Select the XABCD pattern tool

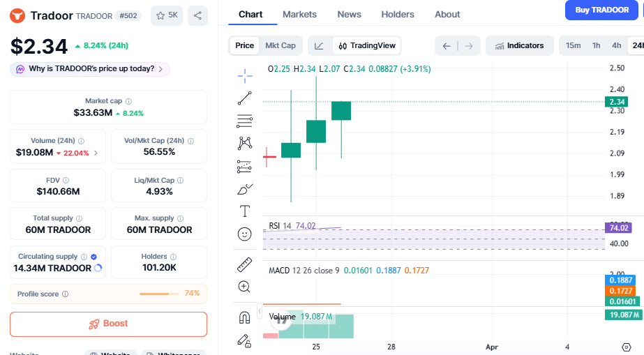click(245, 143)
